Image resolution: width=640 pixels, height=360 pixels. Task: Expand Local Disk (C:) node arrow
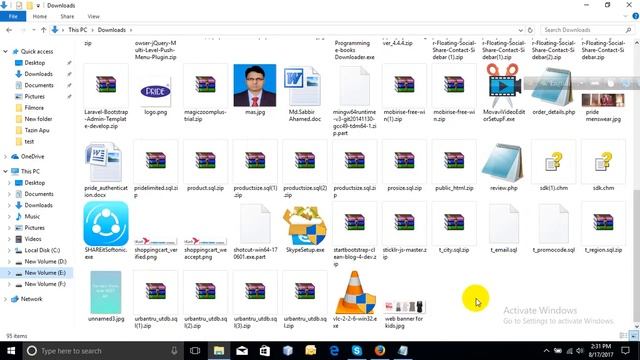click(x=10, y=250)
